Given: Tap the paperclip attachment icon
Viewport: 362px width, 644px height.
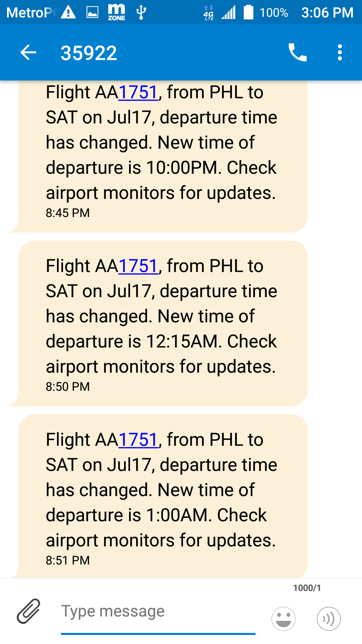Looking at the screenshot, I should (x=28, y=611).
